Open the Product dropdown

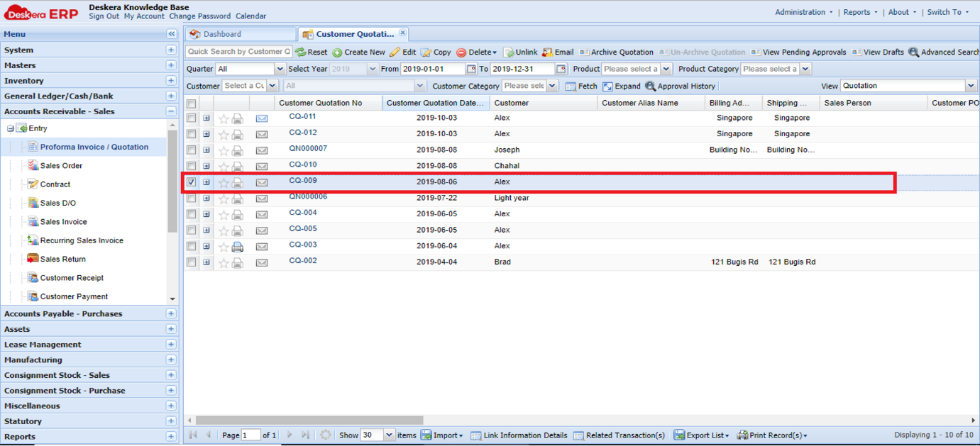coord(666,69)
